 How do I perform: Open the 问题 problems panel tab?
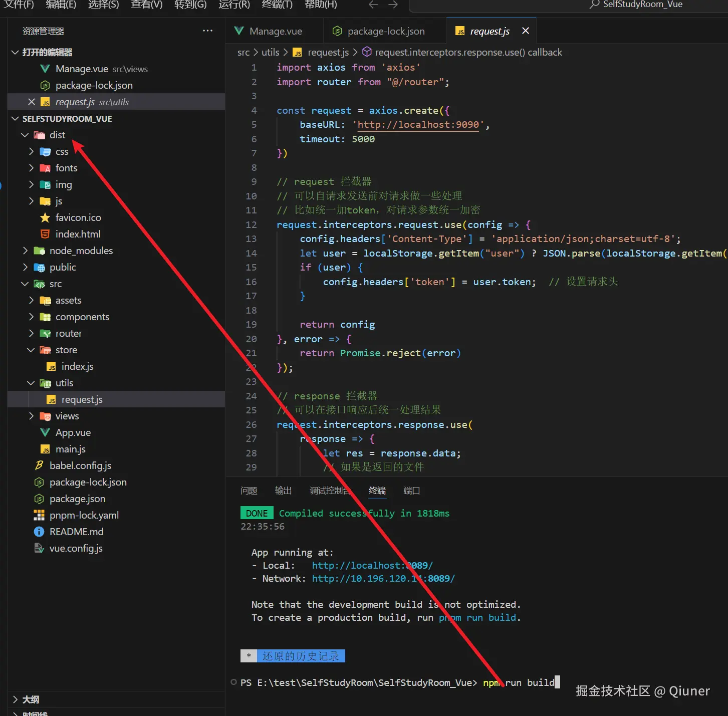point(249,491)
